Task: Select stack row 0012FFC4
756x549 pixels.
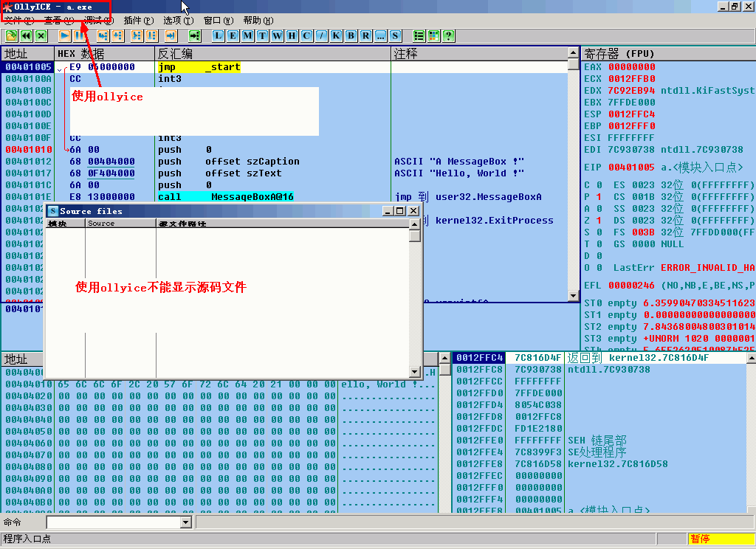Action: (599, 358)
